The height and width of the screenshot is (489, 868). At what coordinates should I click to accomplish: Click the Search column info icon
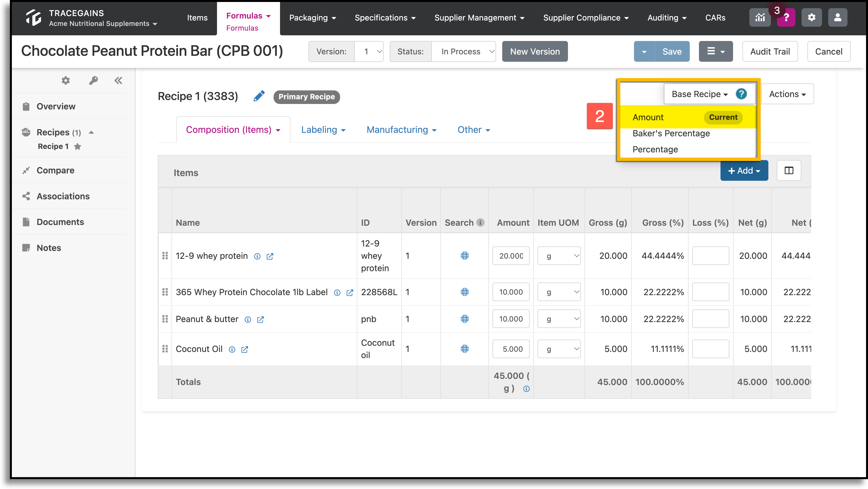click(x=480, y=222)
